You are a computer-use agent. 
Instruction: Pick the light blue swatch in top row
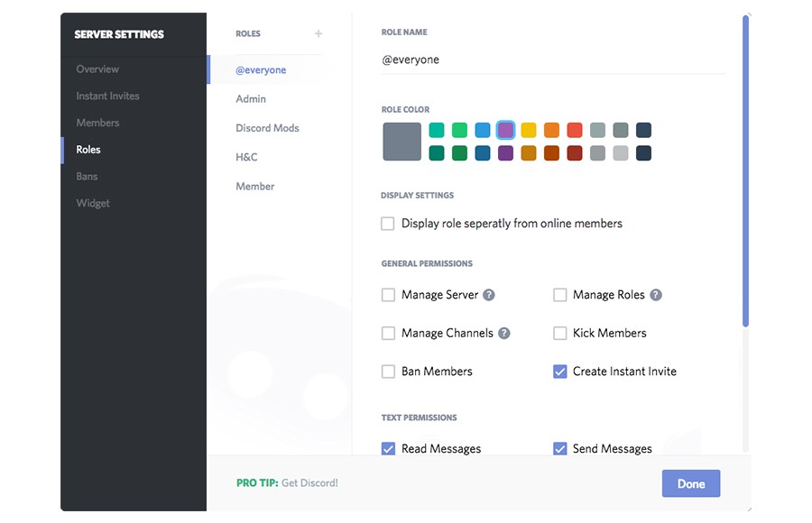pos(483,130)
